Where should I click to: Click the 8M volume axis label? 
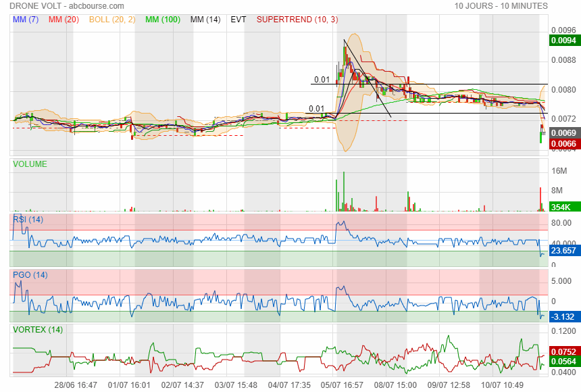point(557,190)
